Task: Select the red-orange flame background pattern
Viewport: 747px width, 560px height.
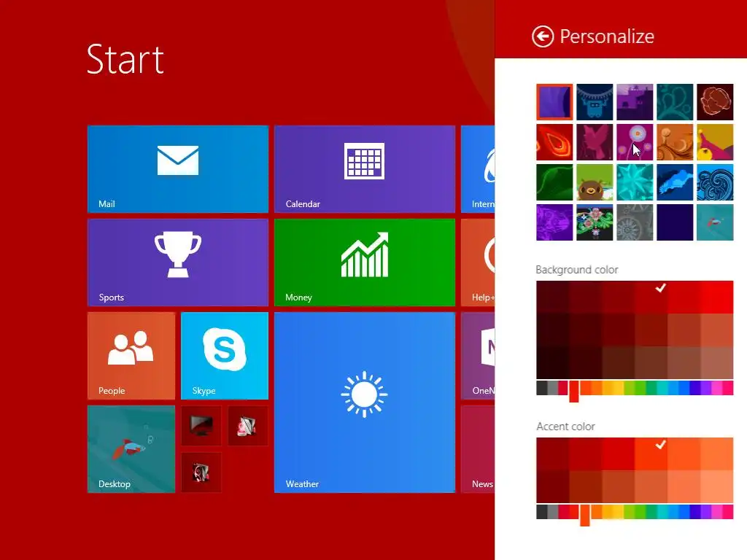Action: pos(554,142)
